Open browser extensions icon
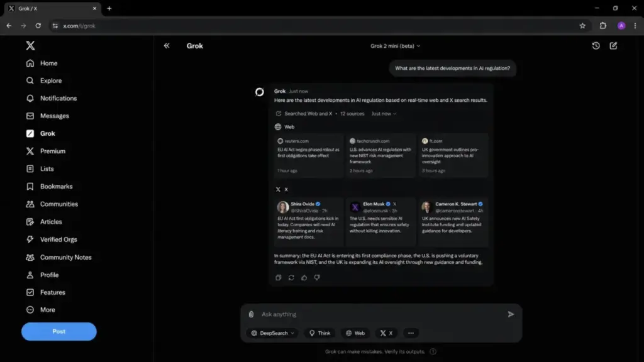This screenshot has width=644, height=362. [602, 25]
